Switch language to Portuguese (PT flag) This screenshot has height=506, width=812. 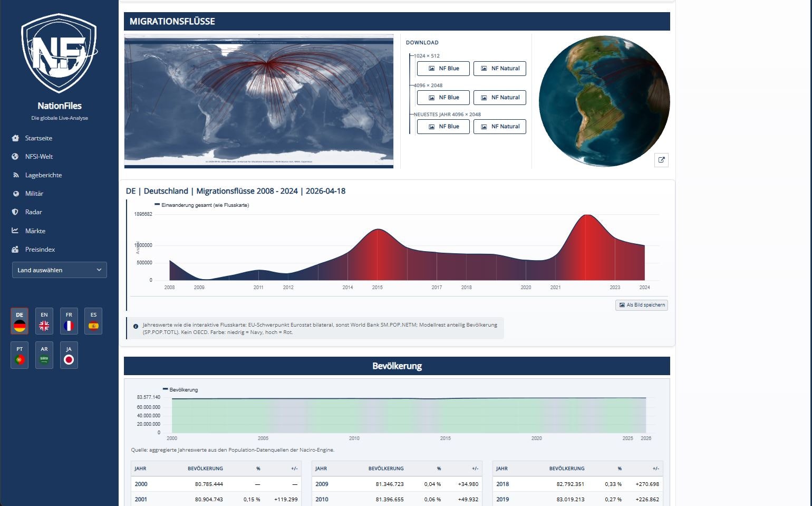(20, 355)
